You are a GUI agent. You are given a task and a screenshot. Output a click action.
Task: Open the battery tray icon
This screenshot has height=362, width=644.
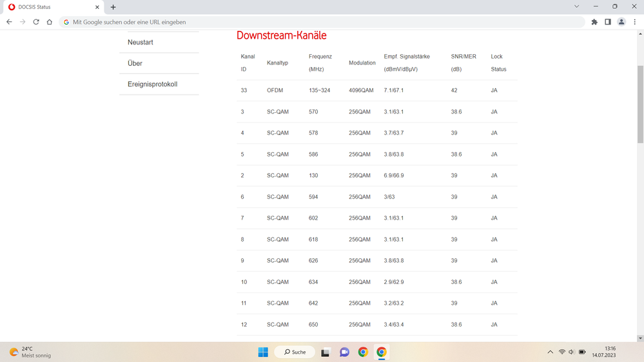pos(582,352)
